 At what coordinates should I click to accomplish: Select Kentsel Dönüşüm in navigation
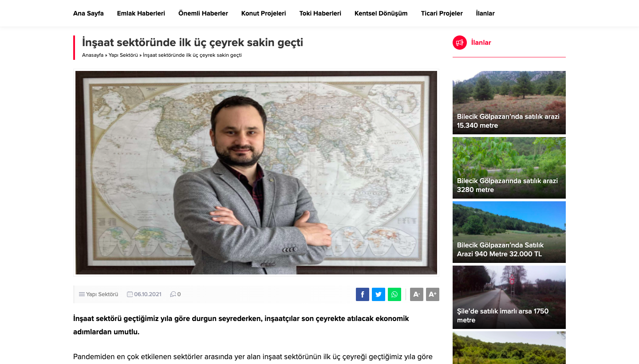tap(381, 13)
